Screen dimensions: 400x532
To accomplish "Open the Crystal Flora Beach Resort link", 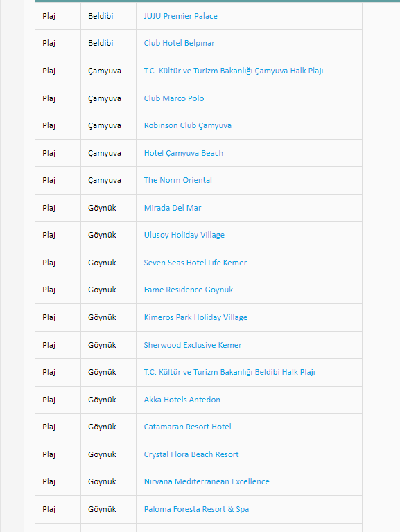I will click(x=191, y=454).
